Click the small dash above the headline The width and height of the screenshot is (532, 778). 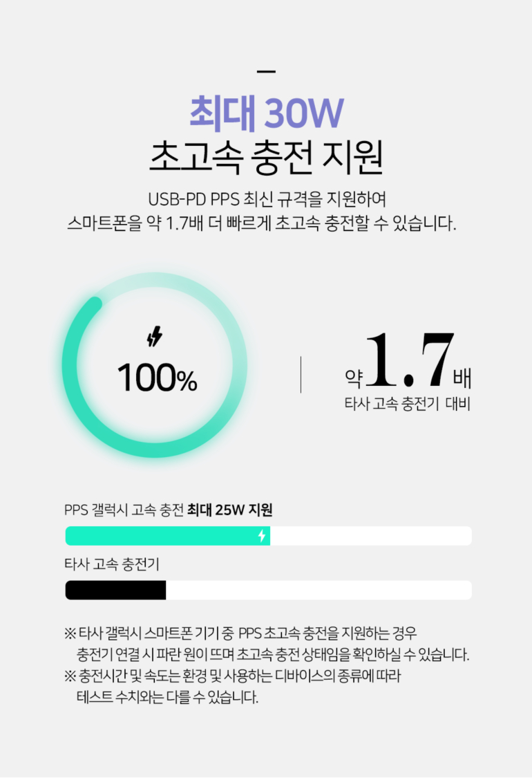click(x=265, y=71)
